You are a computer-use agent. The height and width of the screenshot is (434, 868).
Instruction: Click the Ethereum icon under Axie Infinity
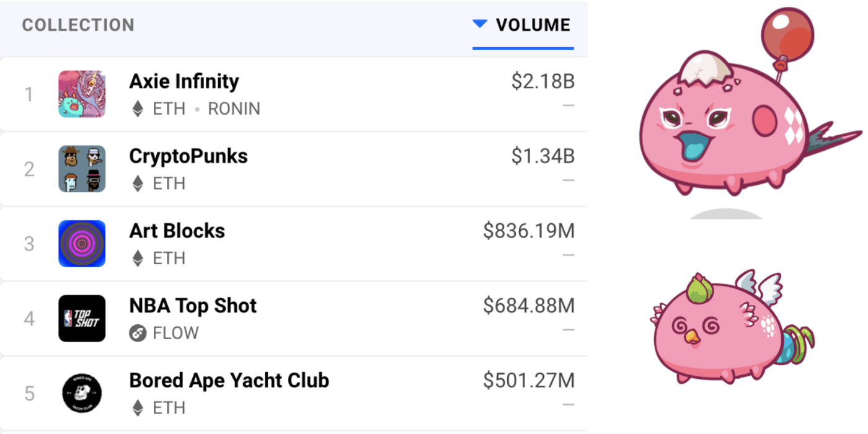tap(138, 109)
